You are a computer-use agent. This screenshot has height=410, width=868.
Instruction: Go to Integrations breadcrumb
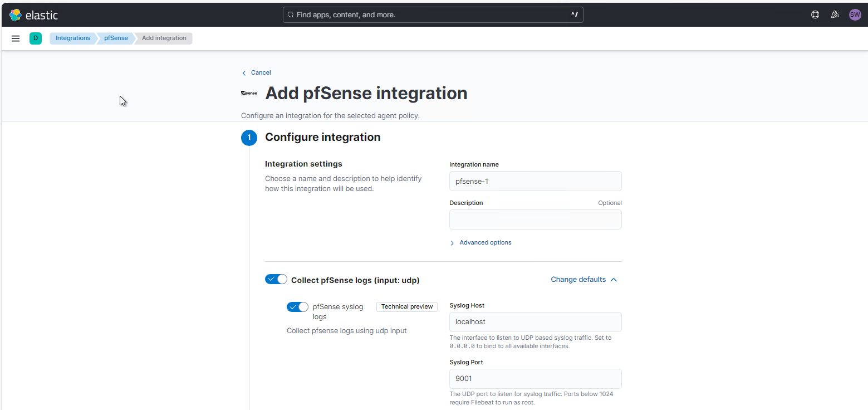tap(73, 38)
